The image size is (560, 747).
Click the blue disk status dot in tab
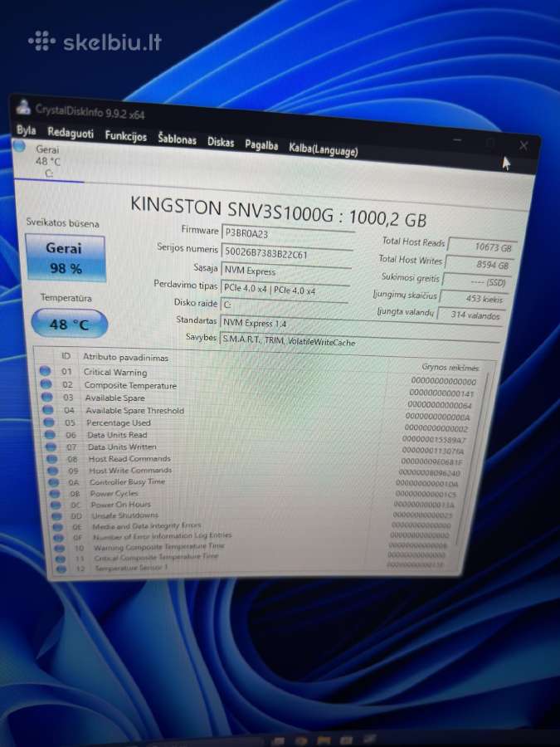[20, 146]
